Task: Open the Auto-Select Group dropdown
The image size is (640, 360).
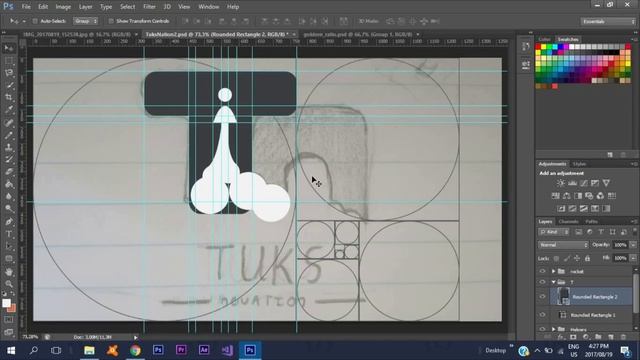Action: (x=86, y=21)
